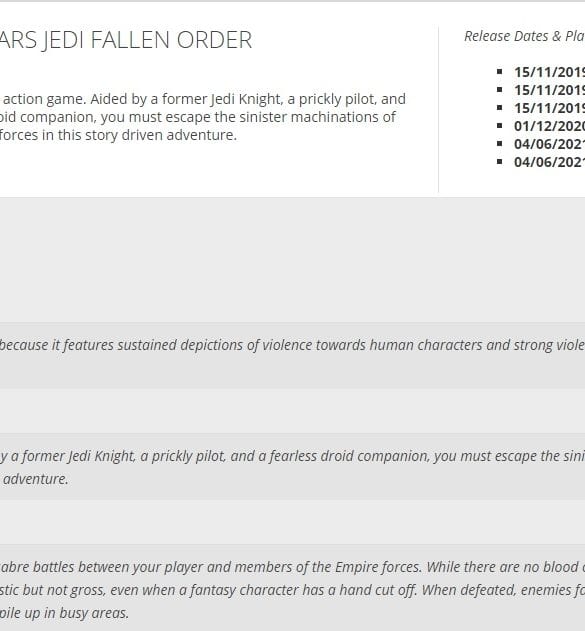Click the bullet marker beside the last 04/06/2021
This screenshot has height=631, width=585.
click(x=500, y=162)
